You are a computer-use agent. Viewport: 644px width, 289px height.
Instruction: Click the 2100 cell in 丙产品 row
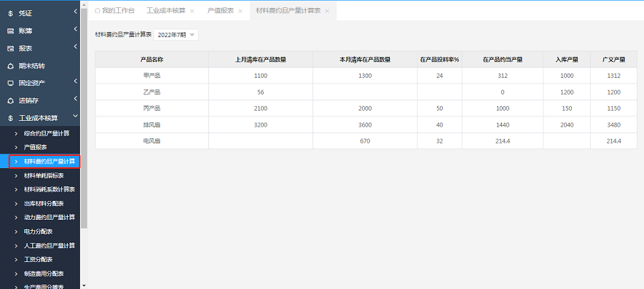click(x=261, y=108)
